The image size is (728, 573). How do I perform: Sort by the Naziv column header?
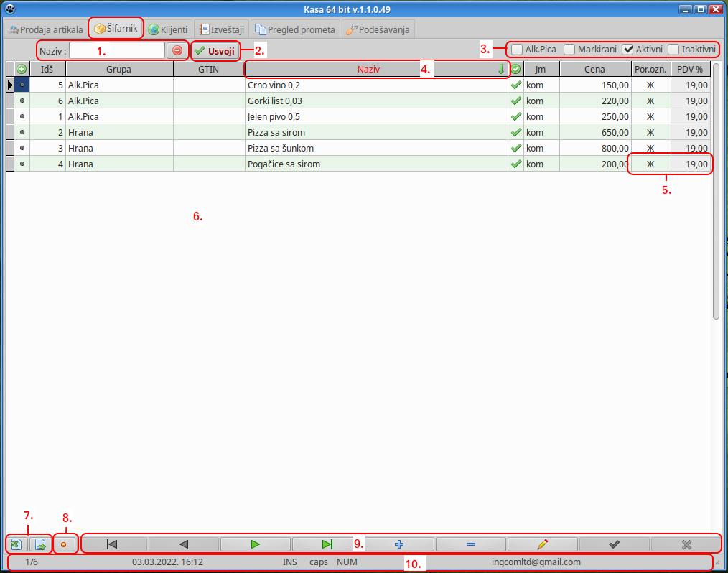pyautogui.click(x=369, y=70)
